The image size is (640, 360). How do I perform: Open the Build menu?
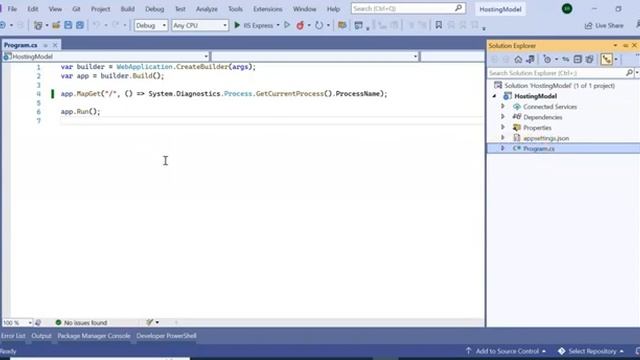coord(127,9)
